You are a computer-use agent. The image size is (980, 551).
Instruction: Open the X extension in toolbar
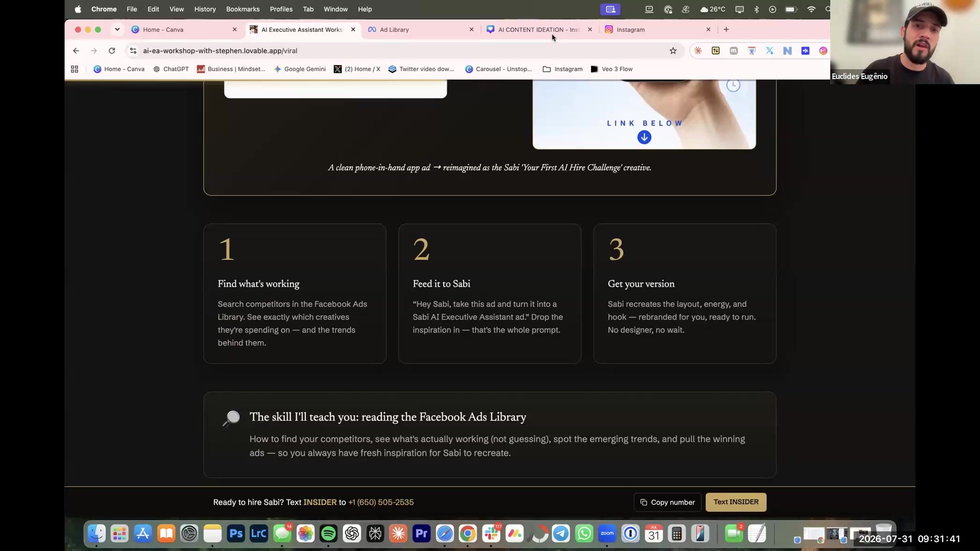(x=769, y=51)
